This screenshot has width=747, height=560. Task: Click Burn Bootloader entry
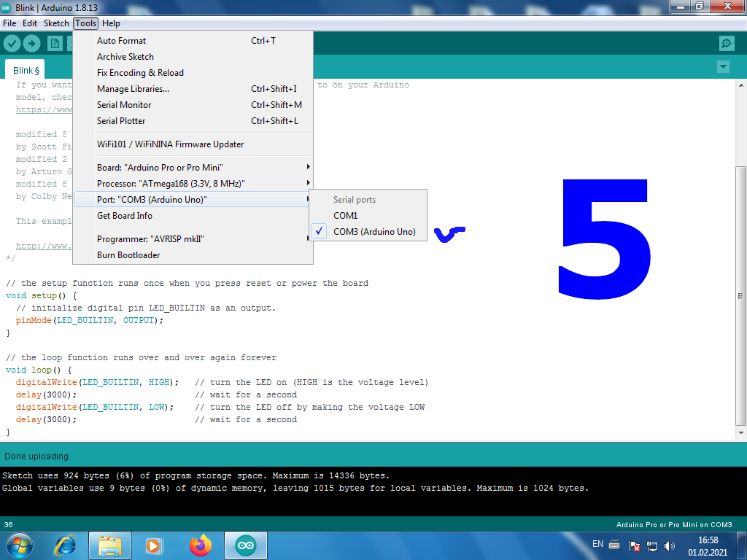(x=193, y=255)
